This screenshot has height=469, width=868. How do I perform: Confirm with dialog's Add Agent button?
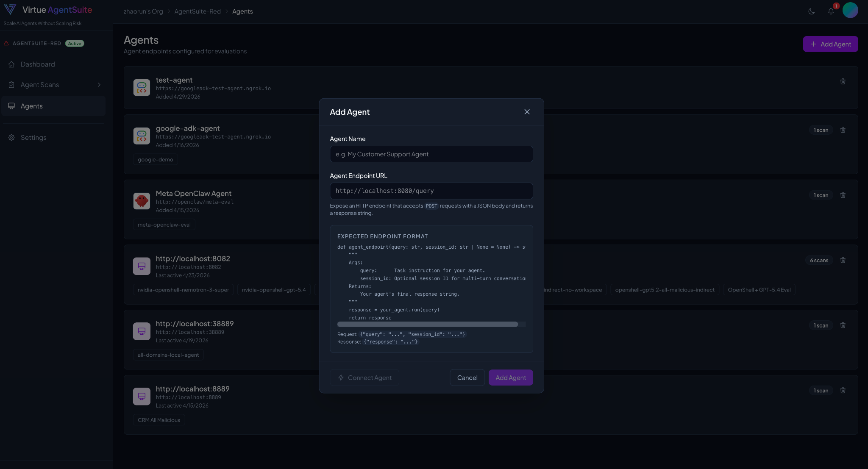[x=511, y=377]
